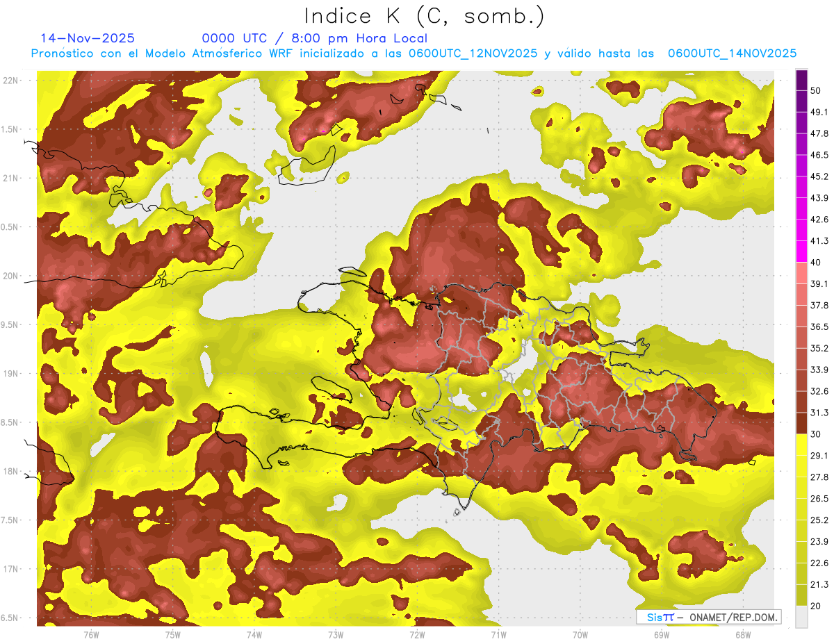Viewport: 834px width, 644px height.
Task: Click the '29.1' color bar label
Action: click(819, 456)
